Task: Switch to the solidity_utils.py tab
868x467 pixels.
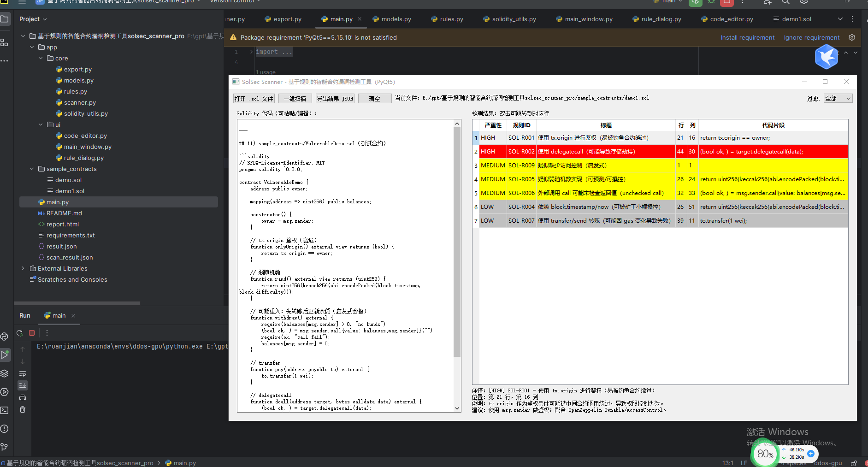Action: (x=509, y=19)
